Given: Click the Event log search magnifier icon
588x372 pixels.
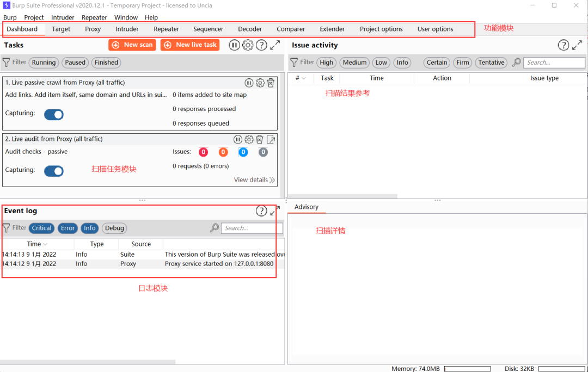Looking at the screenshot, I should [214, 228].
